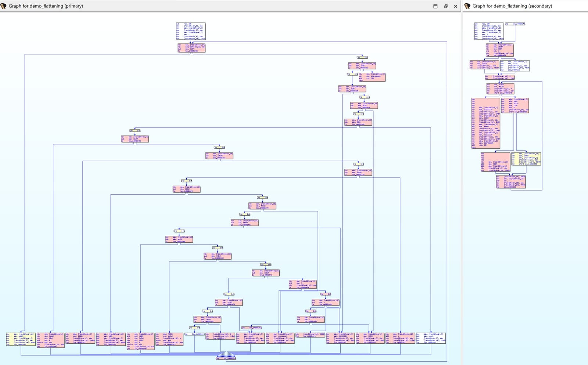The height and width of the screenshot is (365, 588).
Task: Select the 'Graph for demo_flattening (secondary)' title
Action: (x=512, y=6)
